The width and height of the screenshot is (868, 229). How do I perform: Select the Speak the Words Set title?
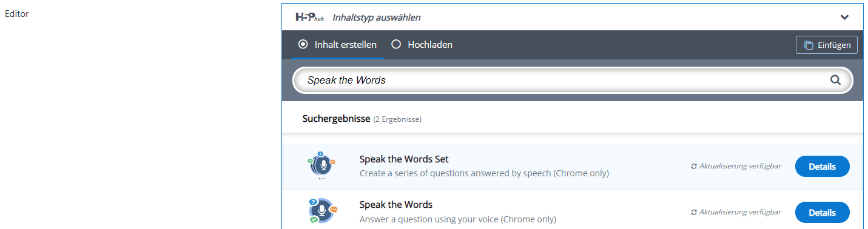(404, 159)
